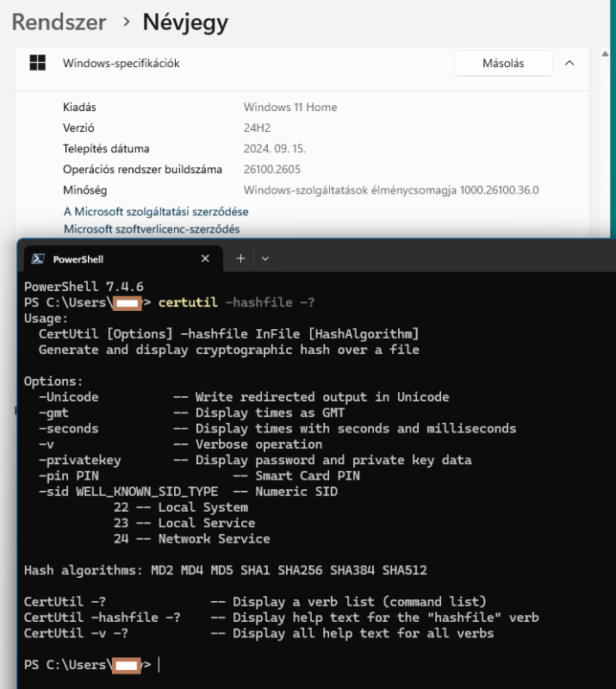The height and width of the screenshot is (689, 616).
Task: Close the PowerShell tab
Action: 205,258
